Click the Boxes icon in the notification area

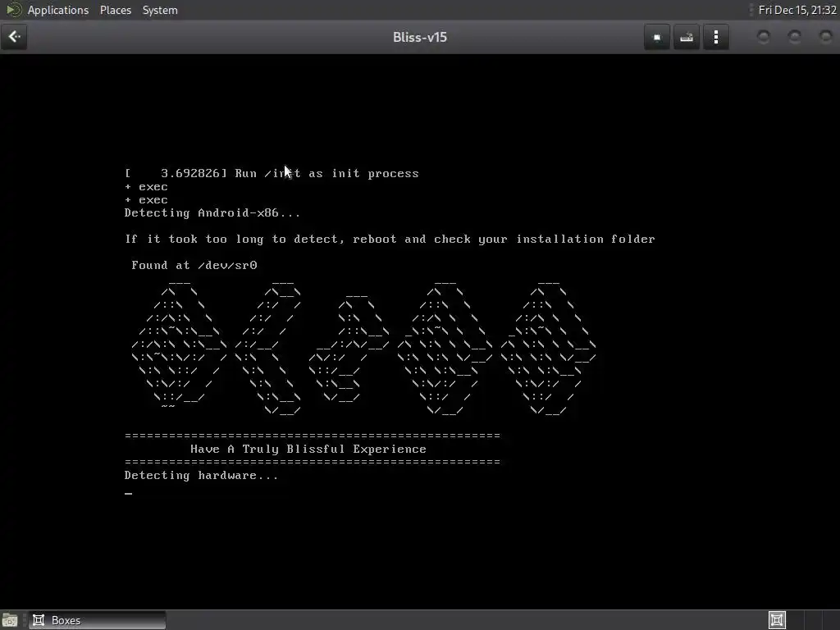pos(777,620)
